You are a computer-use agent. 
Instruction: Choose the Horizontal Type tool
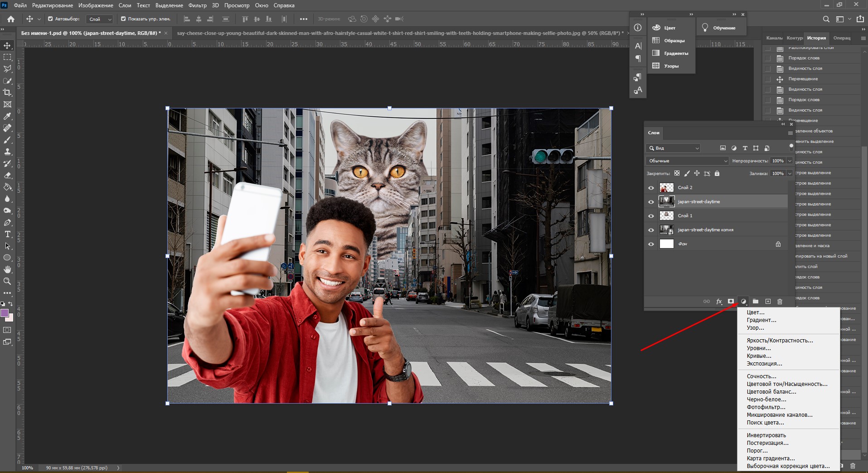pyautogui.click(x=7, y=234)
